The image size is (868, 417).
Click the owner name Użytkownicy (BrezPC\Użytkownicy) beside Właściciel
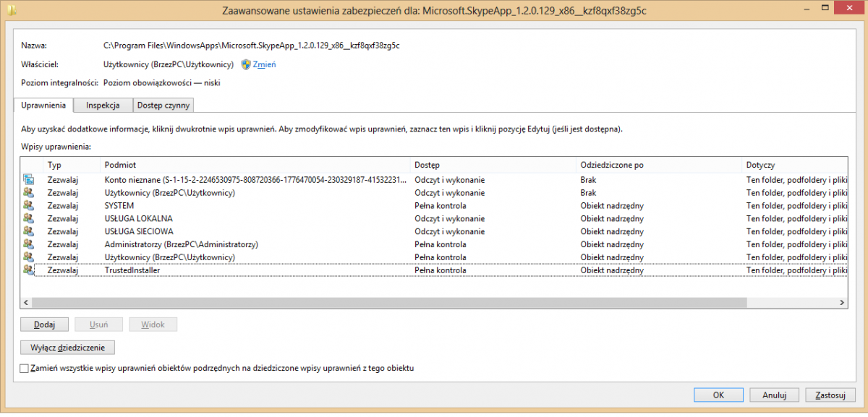coord(169,64)
